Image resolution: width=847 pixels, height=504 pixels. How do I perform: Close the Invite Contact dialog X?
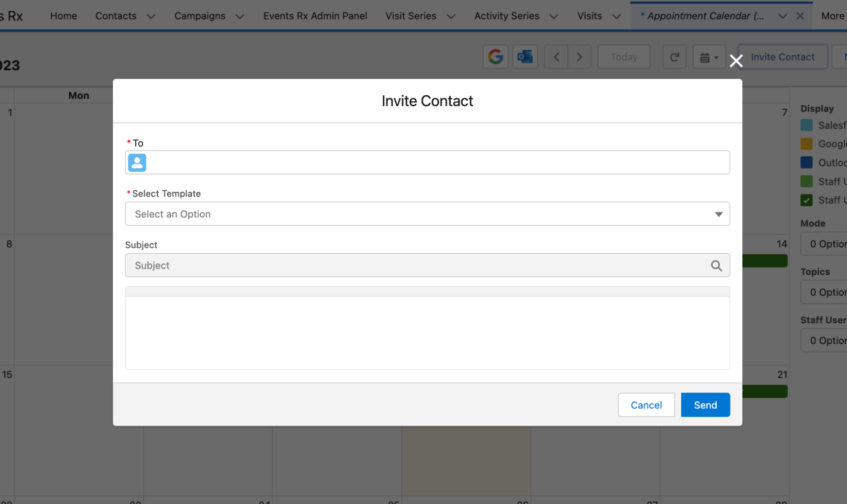coord(736,61)
